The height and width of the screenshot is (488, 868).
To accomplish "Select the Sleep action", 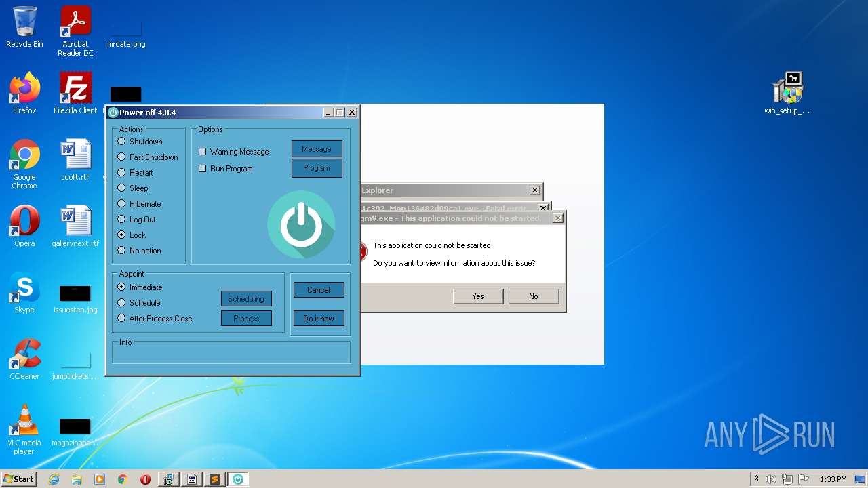I will [132, 188].
